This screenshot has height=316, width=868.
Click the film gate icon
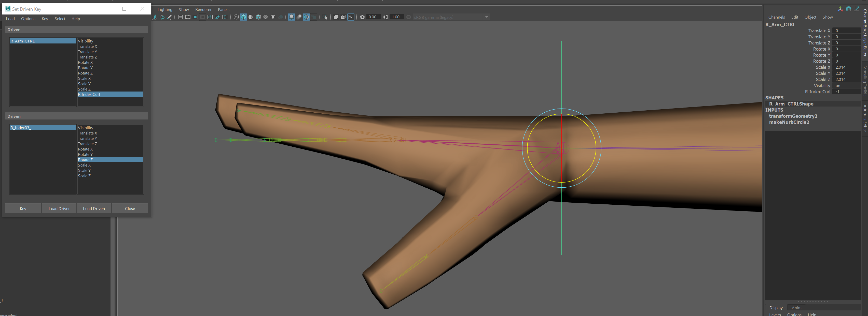click(x=188, y=17)
